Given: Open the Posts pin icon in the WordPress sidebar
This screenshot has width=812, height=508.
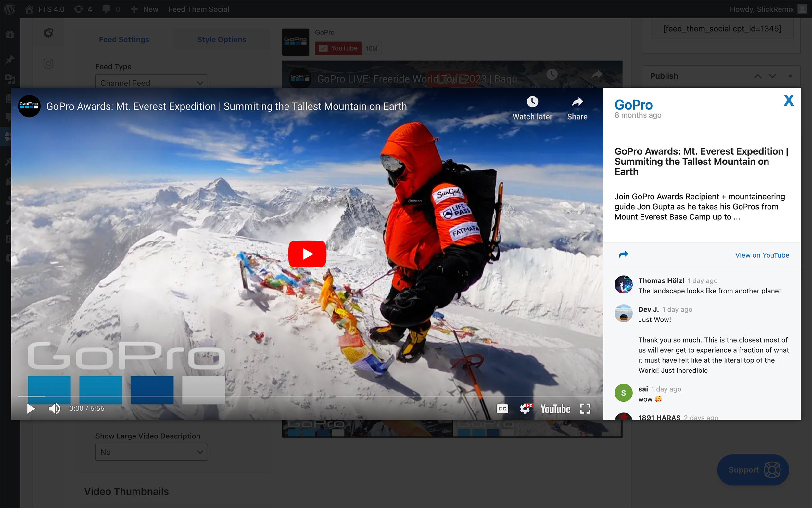Looking at the screenshot, I should click(x=10, y=60).
